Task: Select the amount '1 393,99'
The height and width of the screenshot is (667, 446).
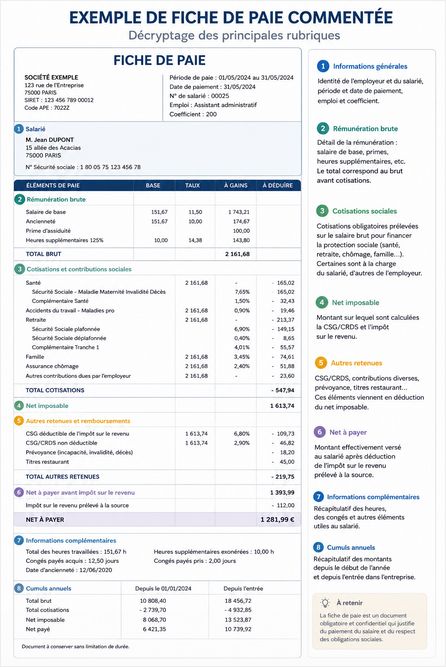Action: coord(282,492)
